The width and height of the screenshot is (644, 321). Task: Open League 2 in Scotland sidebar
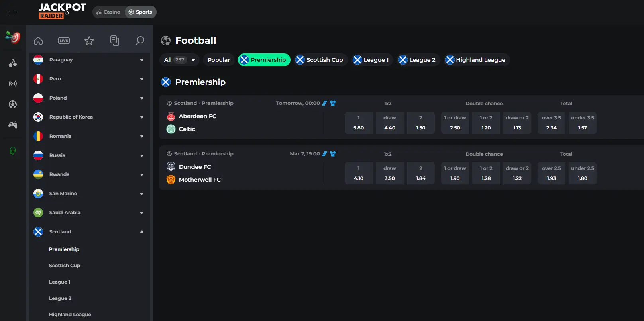tap(60, 298)
